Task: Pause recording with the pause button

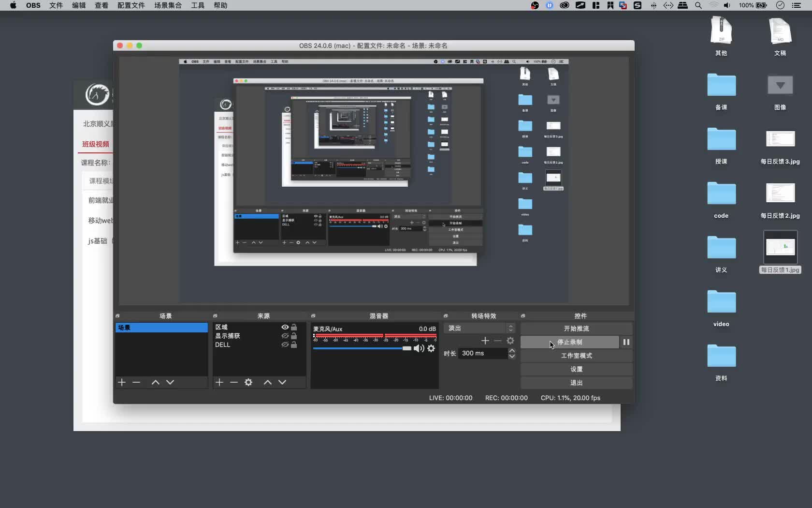Action: (x=626, y=342)
